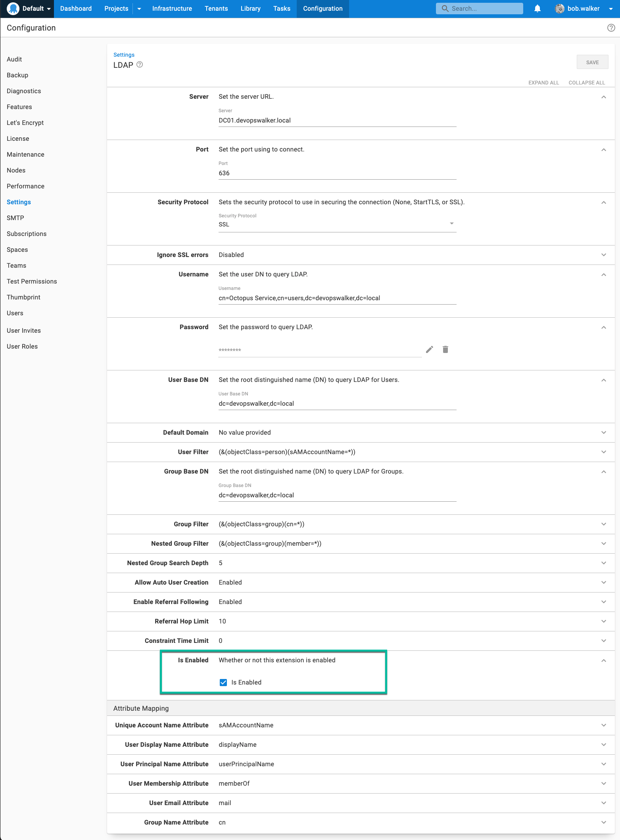
Task: Open the Tenants tab
Action: tap(216, 9)
